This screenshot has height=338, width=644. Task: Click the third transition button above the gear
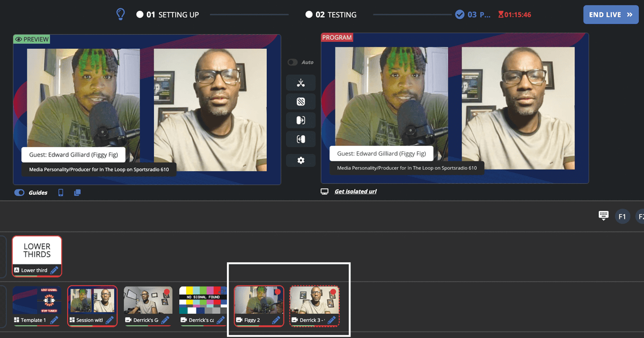301,120
